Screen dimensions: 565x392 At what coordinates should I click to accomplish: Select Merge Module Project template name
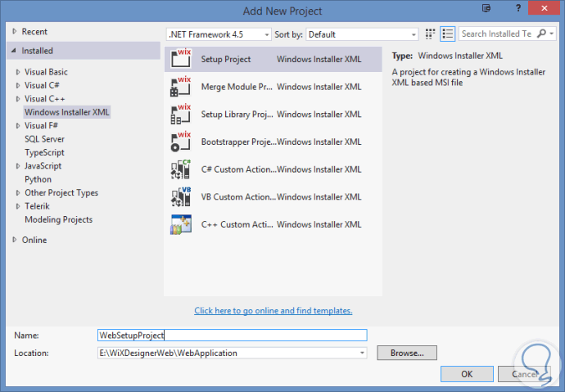237,87
